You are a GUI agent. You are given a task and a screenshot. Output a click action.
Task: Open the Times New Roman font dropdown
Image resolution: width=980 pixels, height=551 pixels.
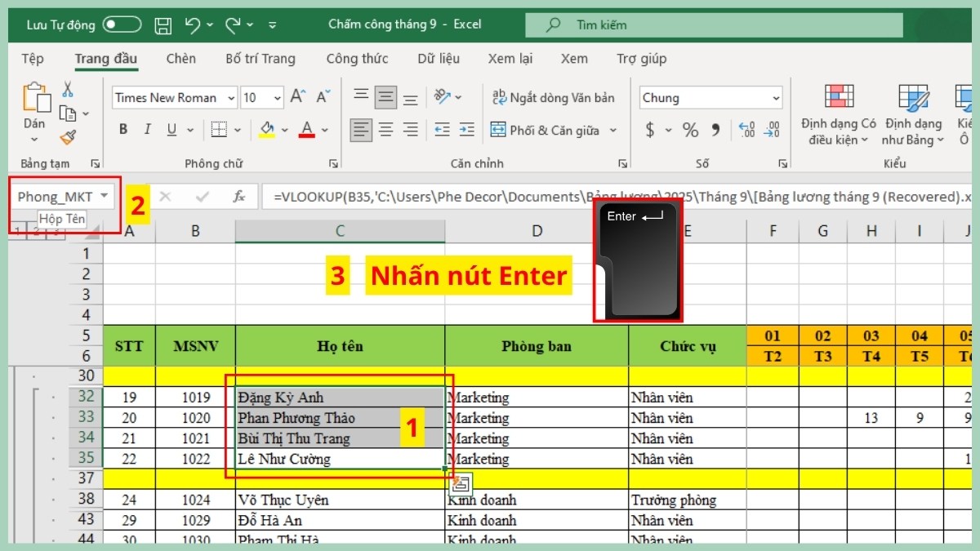pyautogui.click(x=231, y=97)
